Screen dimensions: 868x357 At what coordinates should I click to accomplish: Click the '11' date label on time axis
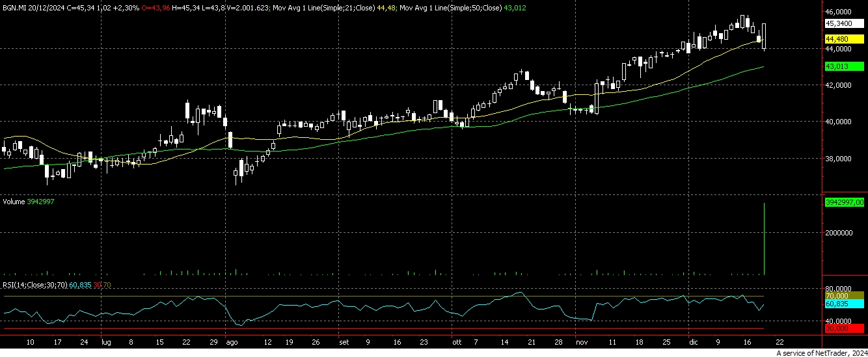[612, 341]
